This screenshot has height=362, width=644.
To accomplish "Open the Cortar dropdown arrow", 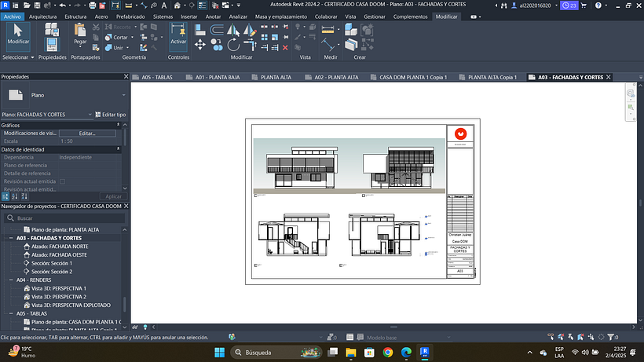I will (x=132, y=38).
